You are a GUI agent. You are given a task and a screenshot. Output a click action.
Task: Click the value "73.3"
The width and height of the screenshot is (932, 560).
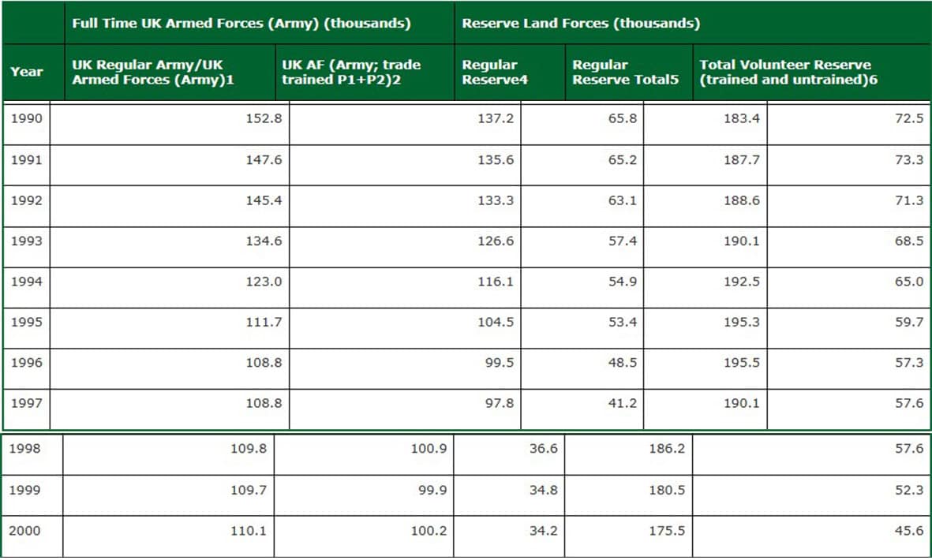909,160
